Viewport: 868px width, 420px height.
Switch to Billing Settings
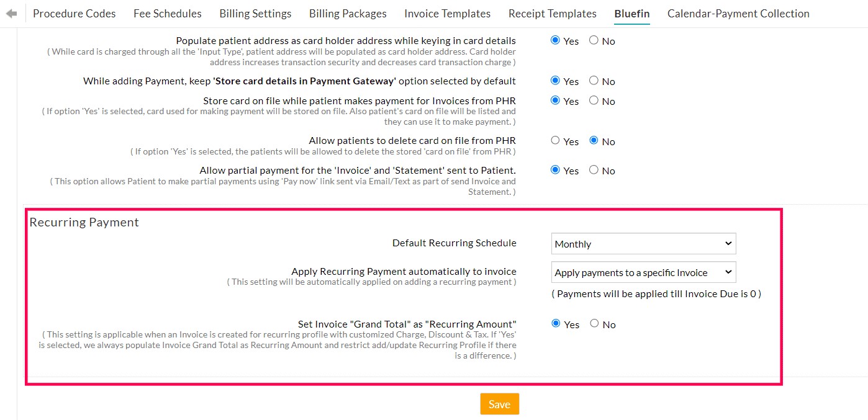coord(255,13)
